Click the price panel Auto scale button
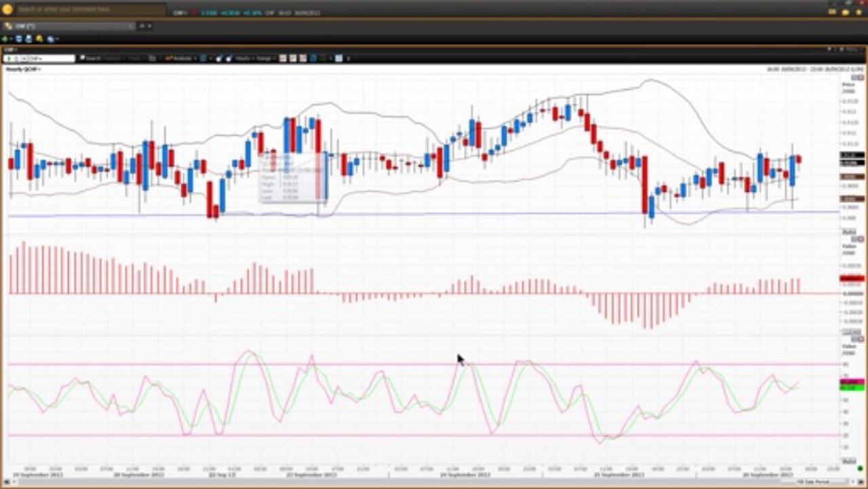This screenshot has height=489, width=868. click(x=849, y=232)
